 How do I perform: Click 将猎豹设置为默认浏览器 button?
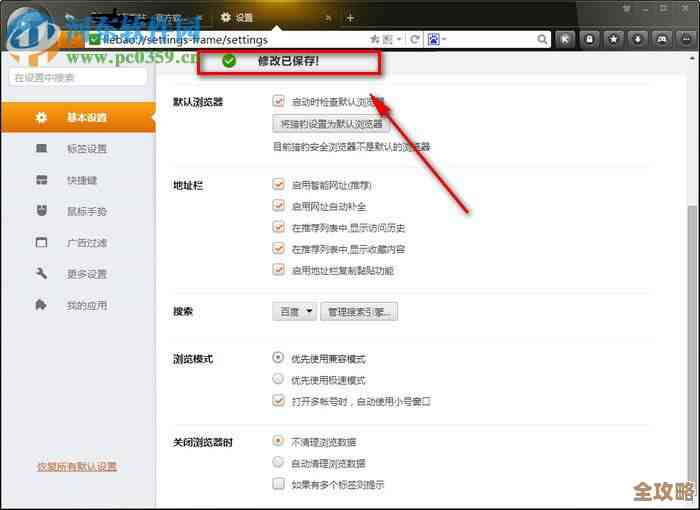pyautogui.click(x=331, y=125)
